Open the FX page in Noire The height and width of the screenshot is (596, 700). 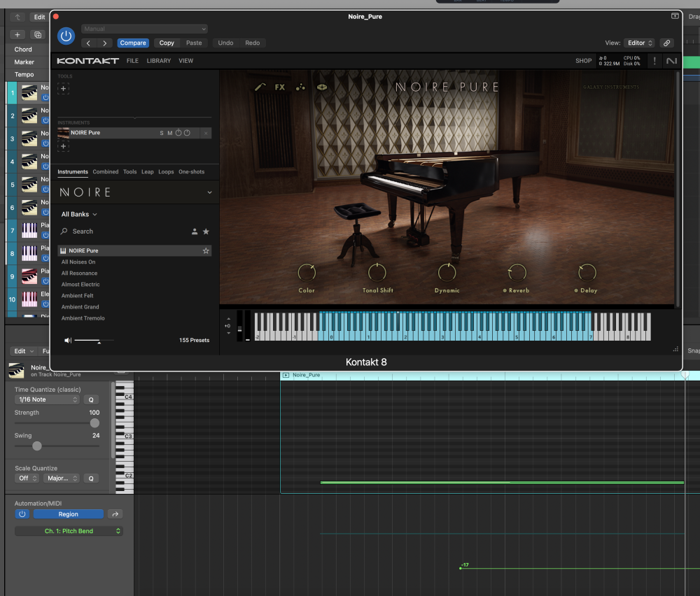pos(280,87)
